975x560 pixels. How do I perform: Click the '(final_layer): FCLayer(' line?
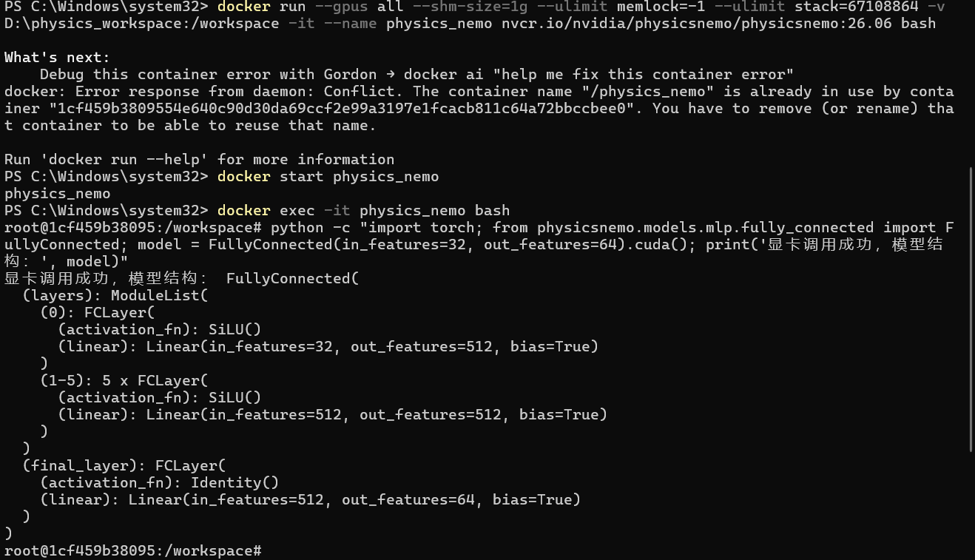[124, 466]
